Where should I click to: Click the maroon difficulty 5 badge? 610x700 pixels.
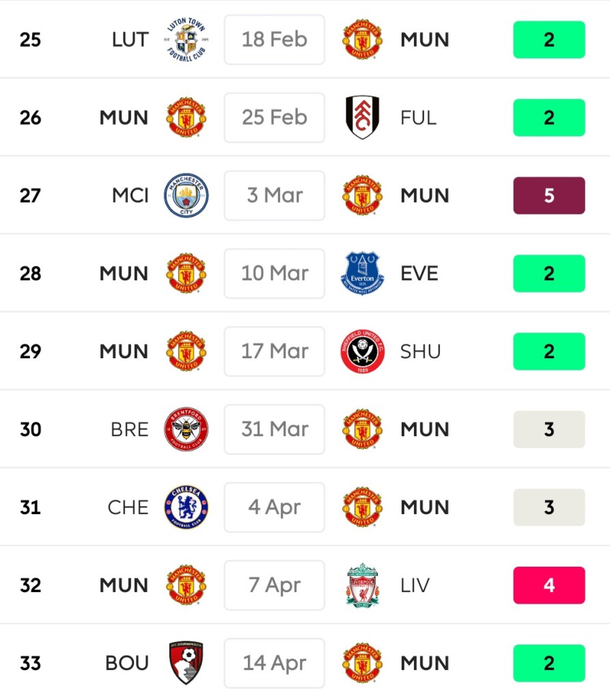(549, 196)
